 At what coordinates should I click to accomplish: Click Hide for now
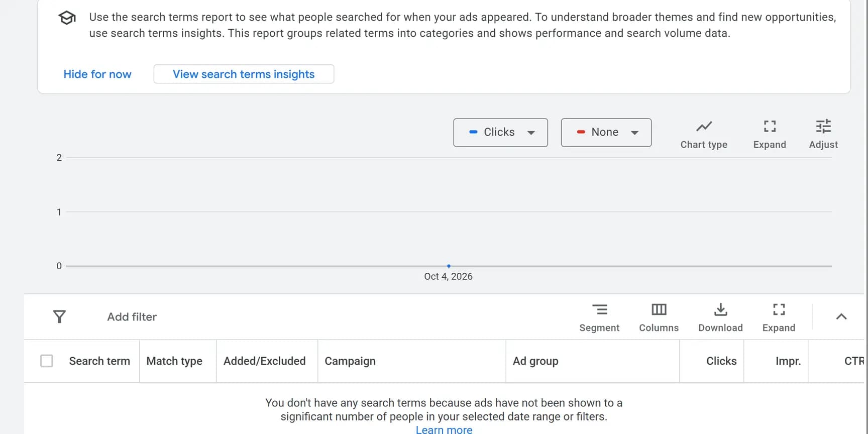(x=97, y=74)
